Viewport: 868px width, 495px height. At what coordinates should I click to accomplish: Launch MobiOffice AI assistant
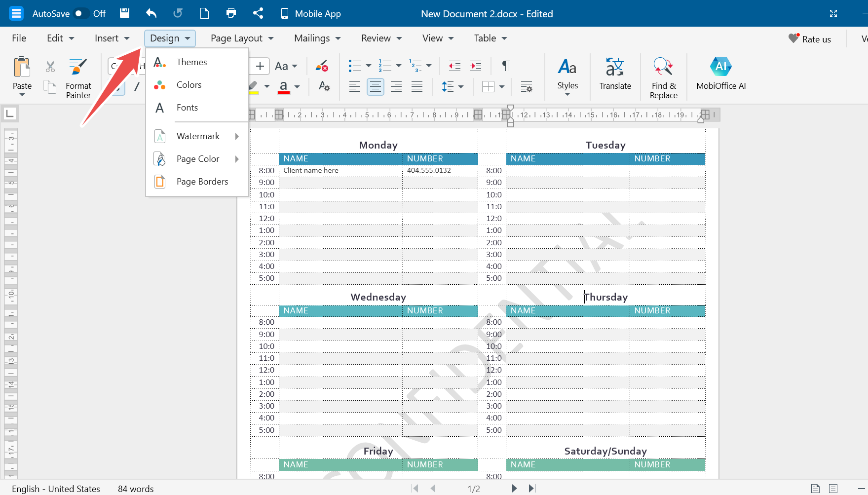coord(720,74)
